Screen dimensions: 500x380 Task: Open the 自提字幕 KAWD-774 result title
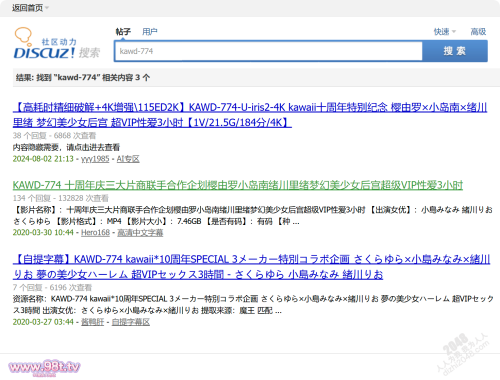[251, 267]
